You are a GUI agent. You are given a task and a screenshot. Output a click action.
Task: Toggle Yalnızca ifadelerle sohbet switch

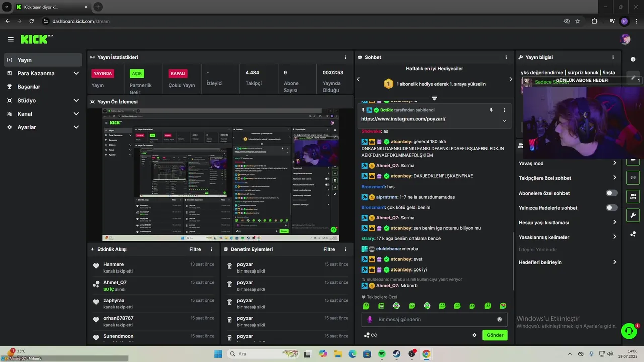(x=611, y=208)
